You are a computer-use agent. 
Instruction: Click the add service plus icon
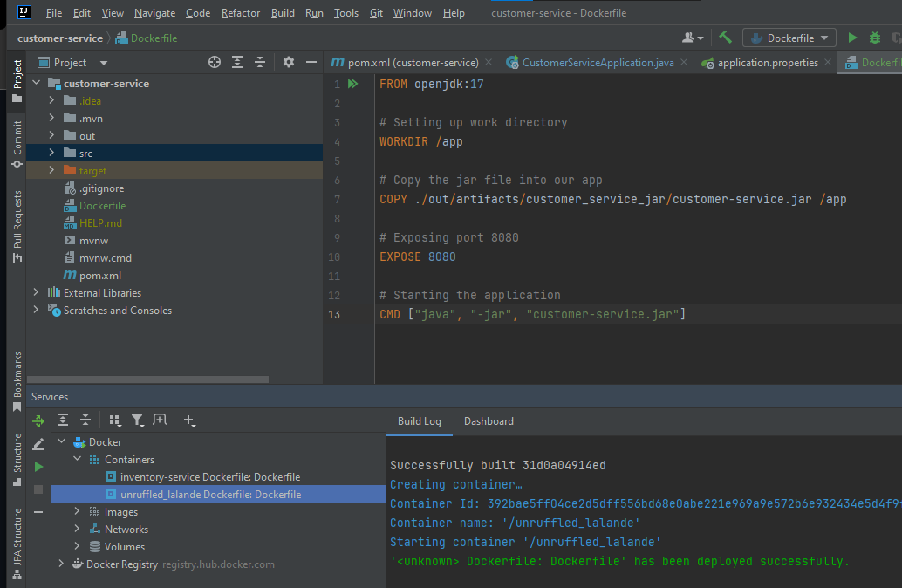pos(189,420)
